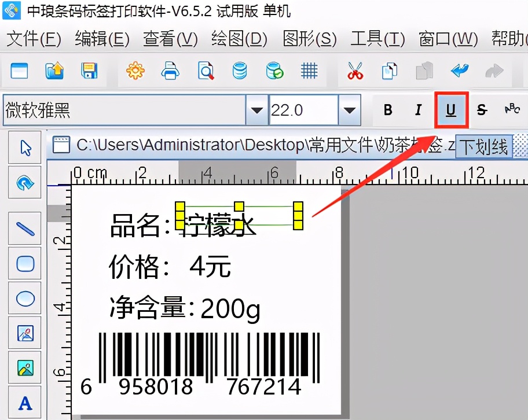Select the rounded rectangle tool

[x=24, y=264]
